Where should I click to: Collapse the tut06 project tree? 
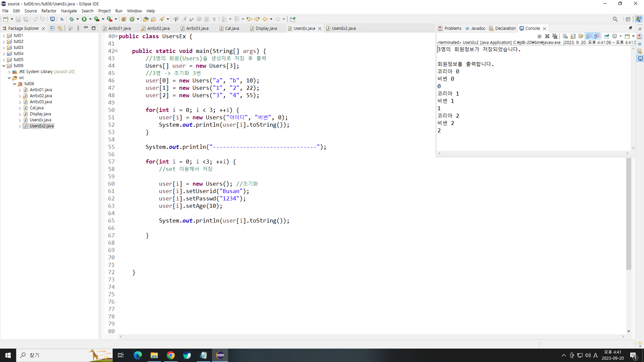click(x=4, y=66)
